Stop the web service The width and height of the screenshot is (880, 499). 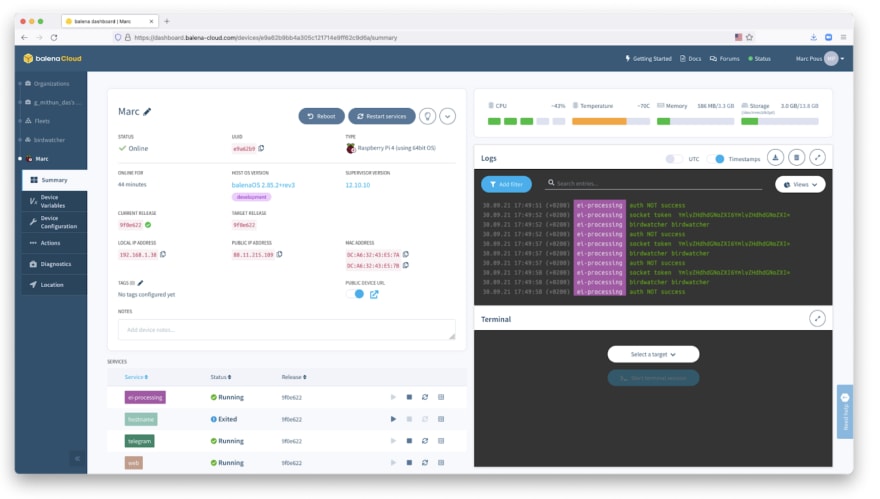(x=409, y=463)
